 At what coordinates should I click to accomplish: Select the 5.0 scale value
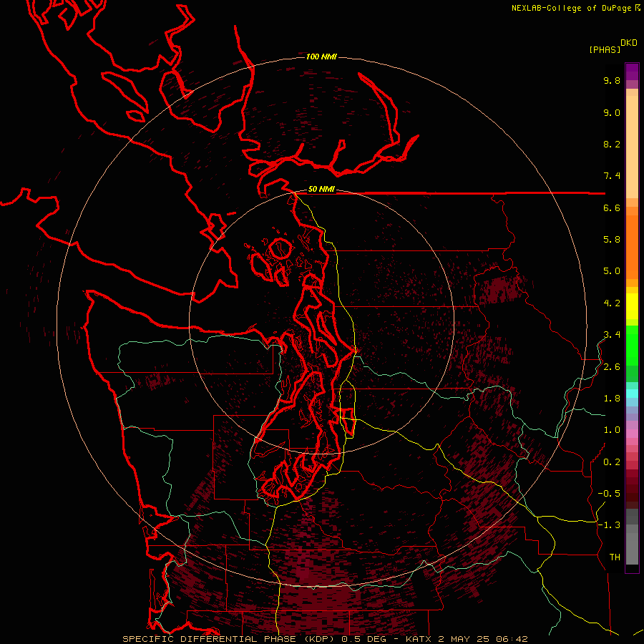pos(612,271)
